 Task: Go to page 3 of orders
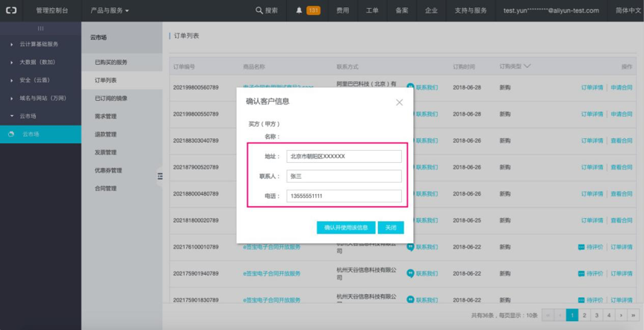[596, 315]
